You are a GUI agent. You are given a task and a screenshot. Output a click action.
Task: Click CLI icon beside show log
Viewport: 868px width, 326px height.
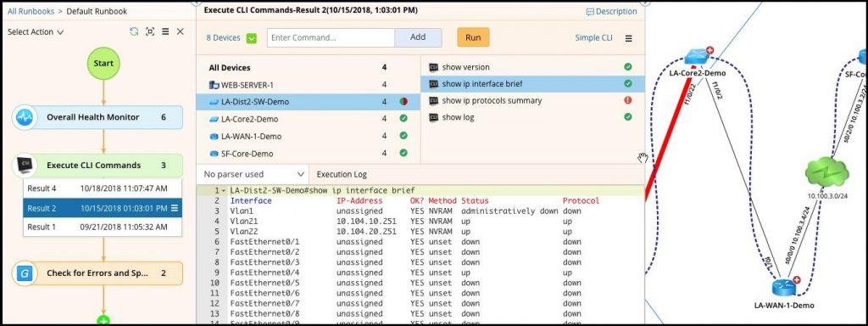[433, 117]
